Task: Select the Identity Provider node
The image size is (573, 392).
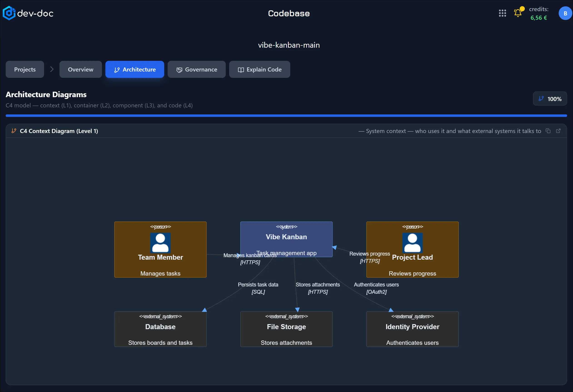Action: [412, 329]
